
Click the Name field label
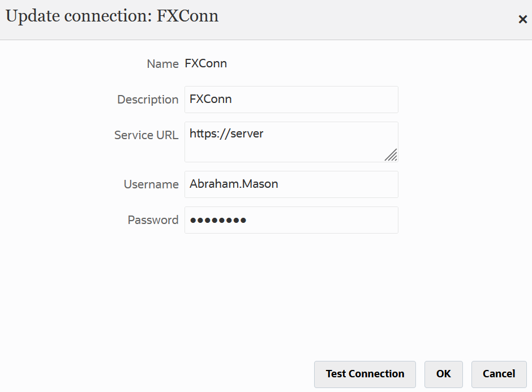(162, 64)
